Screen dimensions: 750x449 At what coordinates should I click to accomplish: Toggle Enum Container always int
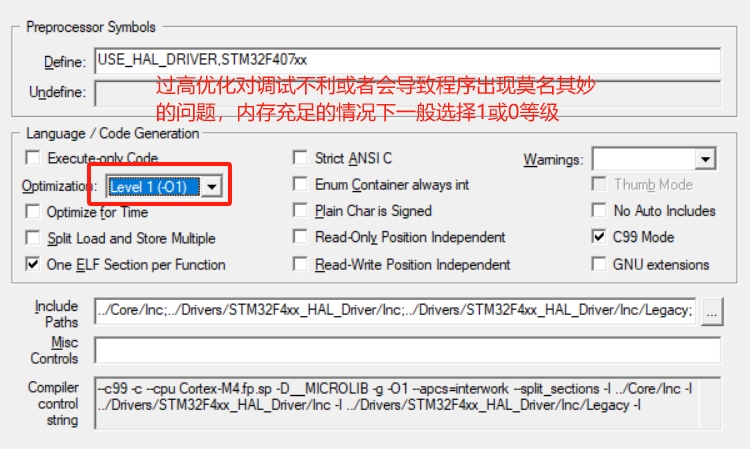[300, 184]
